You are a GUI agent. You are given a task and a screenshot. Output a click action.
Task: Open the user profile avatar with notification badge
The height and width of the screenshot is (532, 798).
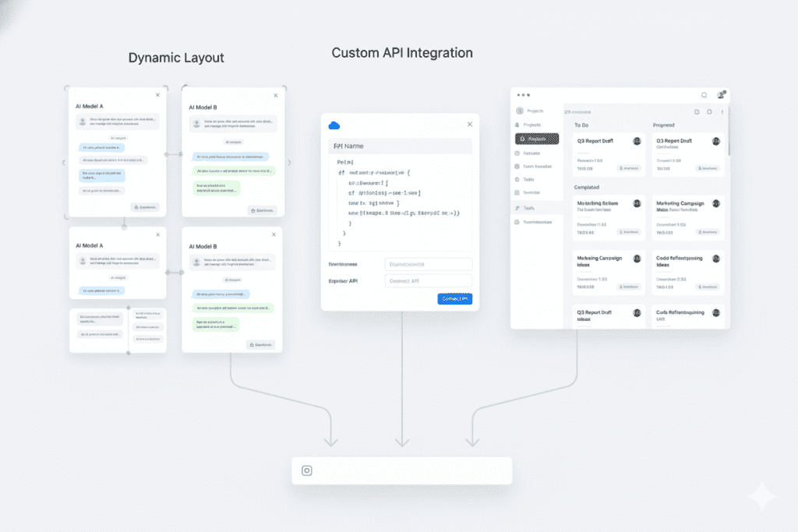click(721, 95)
